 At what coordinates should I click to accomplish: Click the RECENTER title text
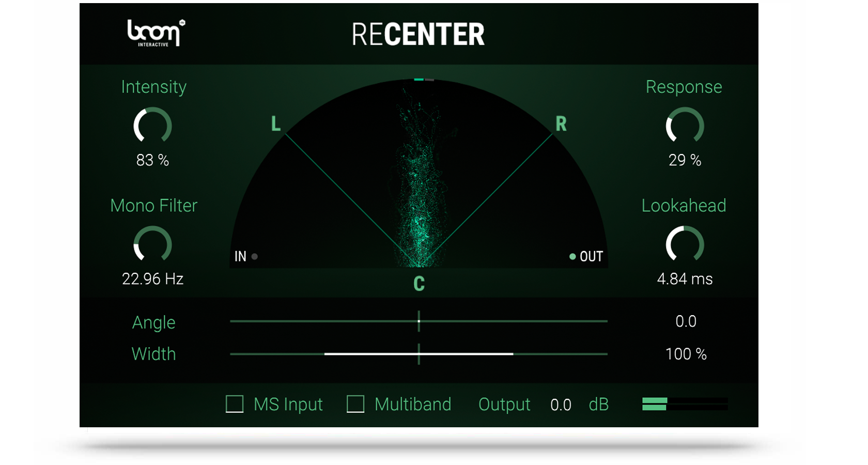click(x=419, y=34)
